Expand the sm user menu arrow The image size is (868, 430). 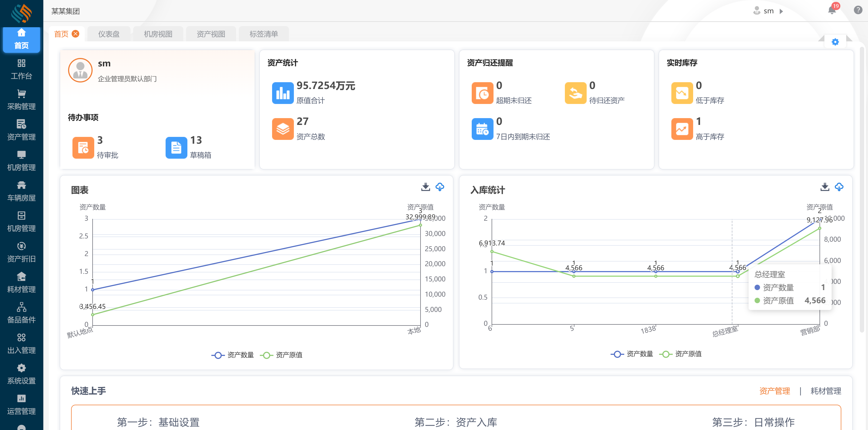pyautogui.click(x=781, y=11)
